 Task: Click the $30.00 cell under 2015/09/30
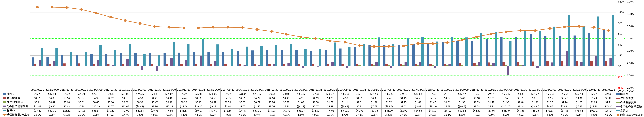(x=286, y=94)
